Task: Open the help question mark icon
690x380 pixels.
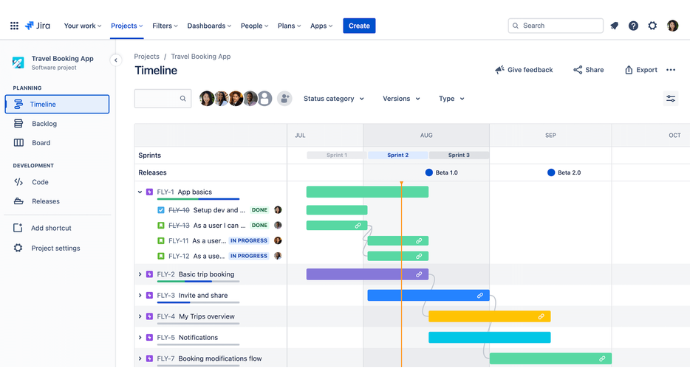Action: coord(633,26)
